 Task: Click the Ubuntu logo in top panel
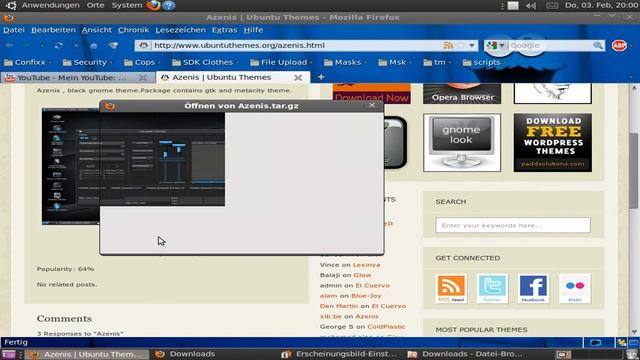pyautogui.click(x=11, y=5)
